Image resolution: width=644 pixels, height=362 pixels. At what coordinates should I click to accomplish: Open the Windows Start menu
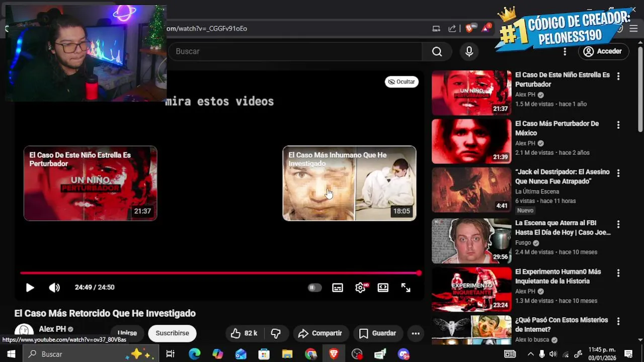11,354
